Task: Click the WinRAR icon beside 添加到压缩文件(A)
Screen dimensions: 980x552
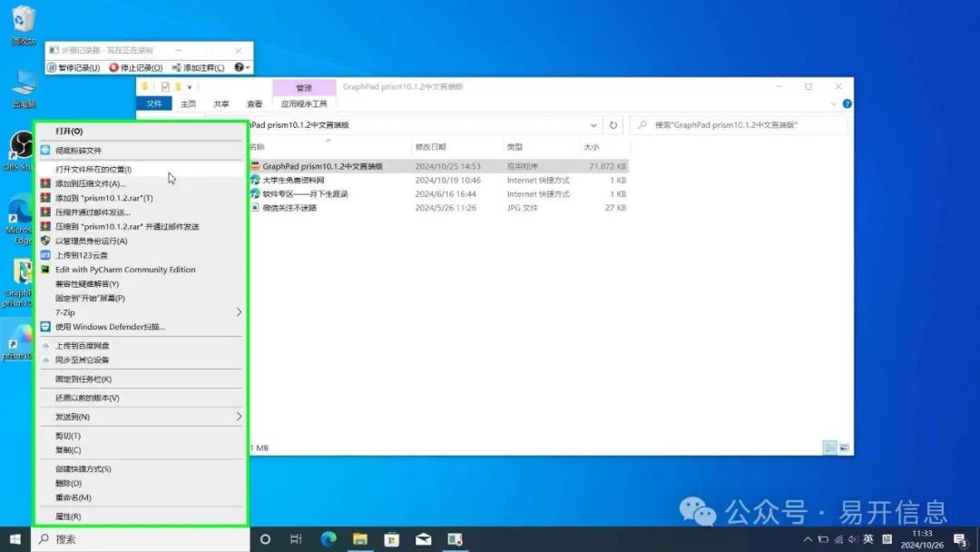Action: click(x=45, y=183)
